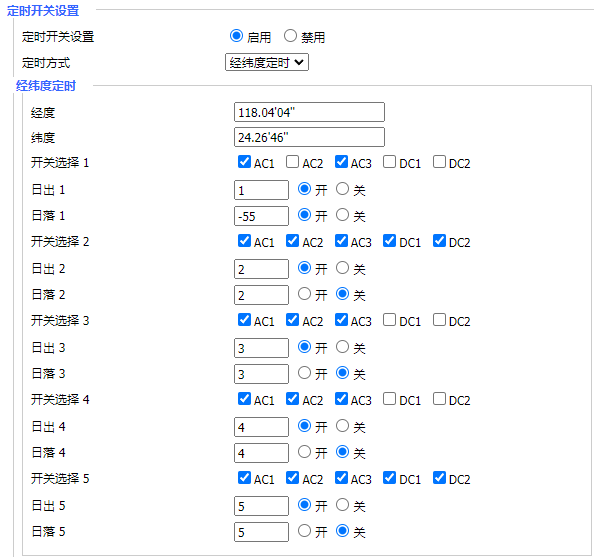
Task: Uncheck AC3 in 开关选择 1
Action: (341, 162)
